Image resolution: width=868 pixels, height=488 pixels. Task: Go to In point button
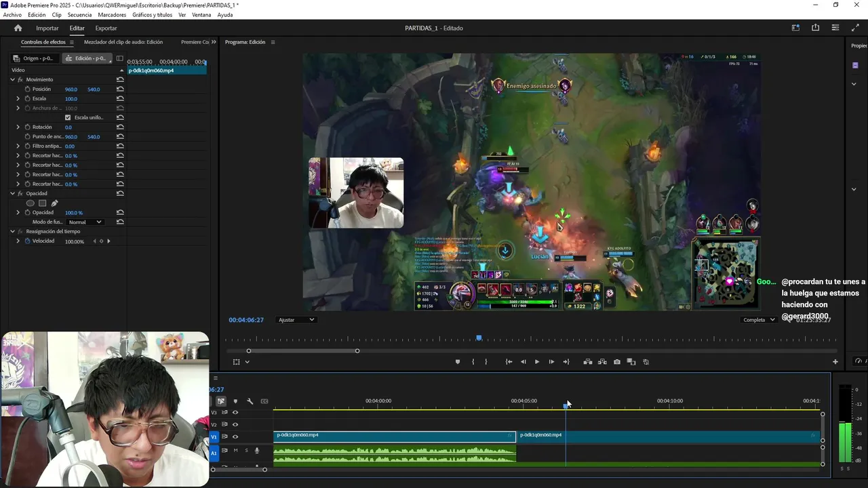coord(509,362)
